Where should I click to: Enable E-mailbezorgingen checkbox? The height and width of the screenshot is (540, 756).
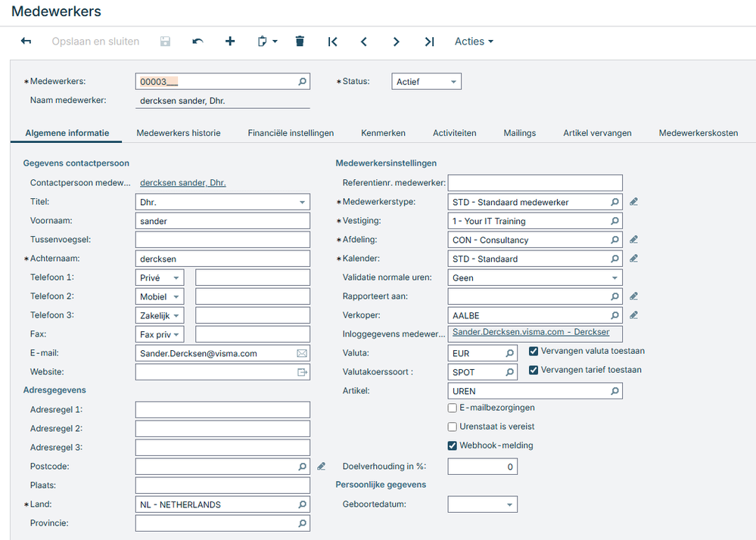click(x=453, y=408)
